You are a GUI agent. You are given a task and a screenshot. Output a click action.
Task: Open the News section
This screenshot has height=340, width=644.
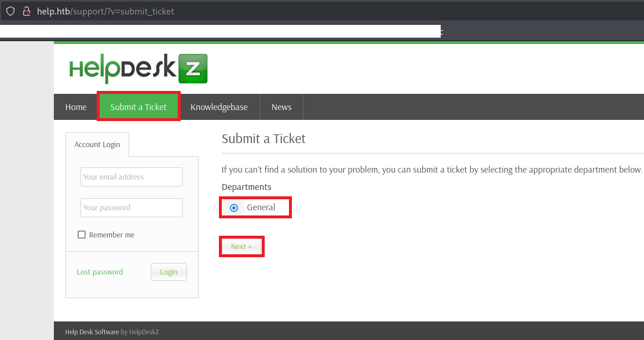(x=281, y=107)
